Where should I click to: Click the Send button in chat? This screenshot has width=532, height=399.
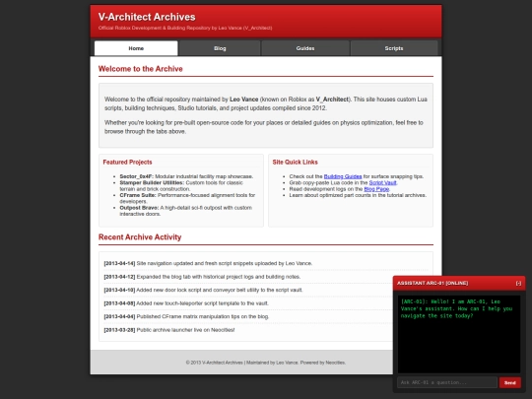pyautogui.click(x=510, y=382)
